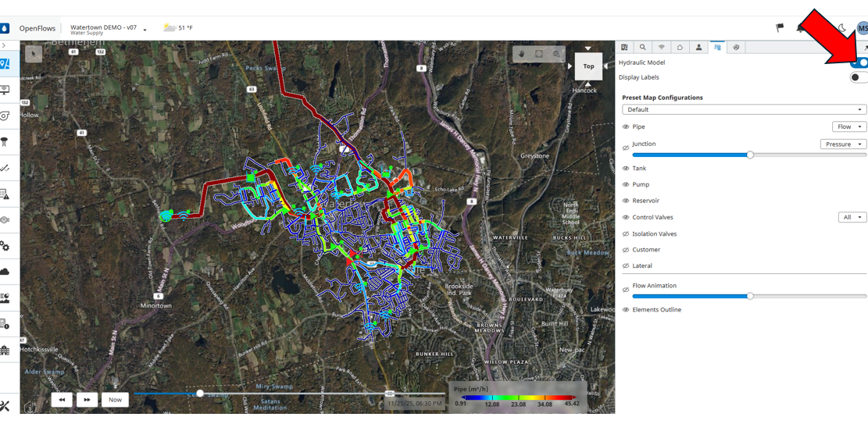868x424 pixels.
Task: Open the alert list warning sidebar icon
Action: tap(5, 193)
